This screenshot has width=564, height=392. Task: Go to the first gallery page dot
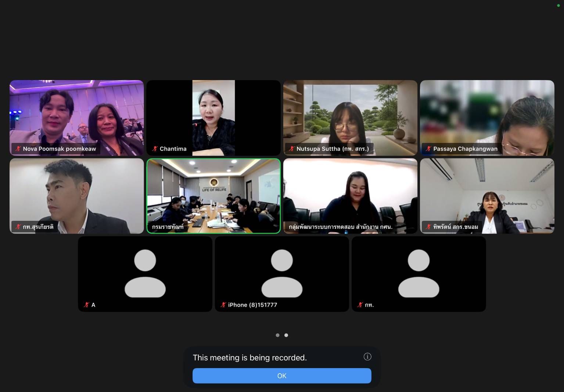(x=277, y=335)
